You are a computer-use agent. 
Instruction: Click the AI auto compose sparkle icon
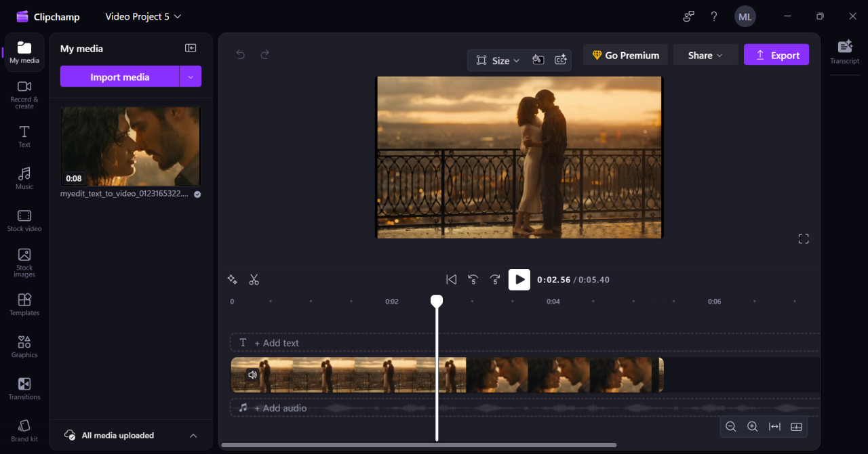[x=232, y=279]
